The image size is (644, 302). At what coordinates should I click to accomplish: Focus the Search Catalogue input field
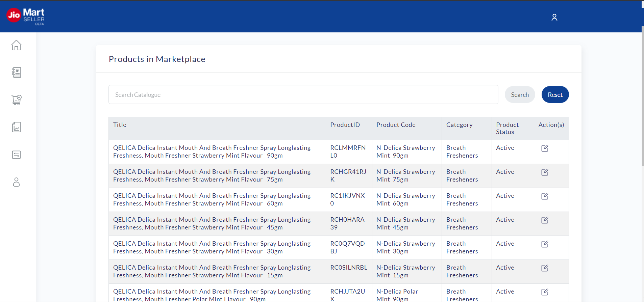[x=303, y=95]
